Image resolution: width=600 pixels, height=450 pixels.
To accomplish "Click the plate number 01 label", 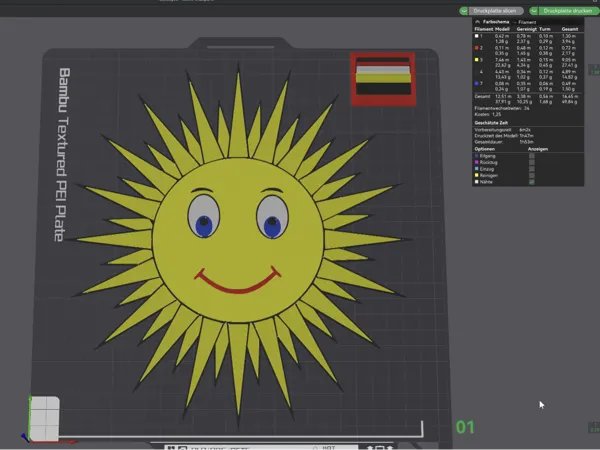I will [x=465, y=427].
